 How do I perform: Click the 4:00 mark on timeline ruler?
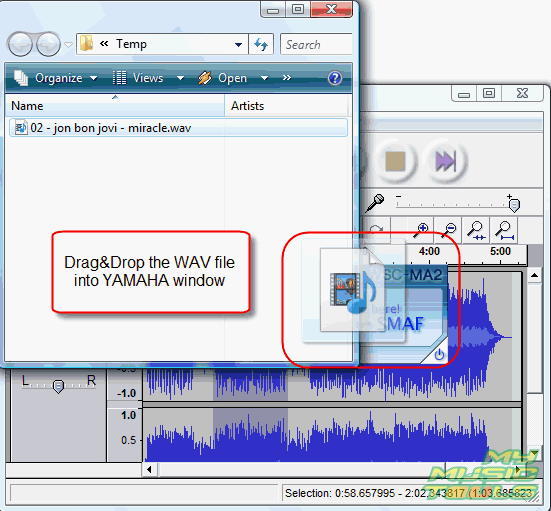click(x=429, y=251)
